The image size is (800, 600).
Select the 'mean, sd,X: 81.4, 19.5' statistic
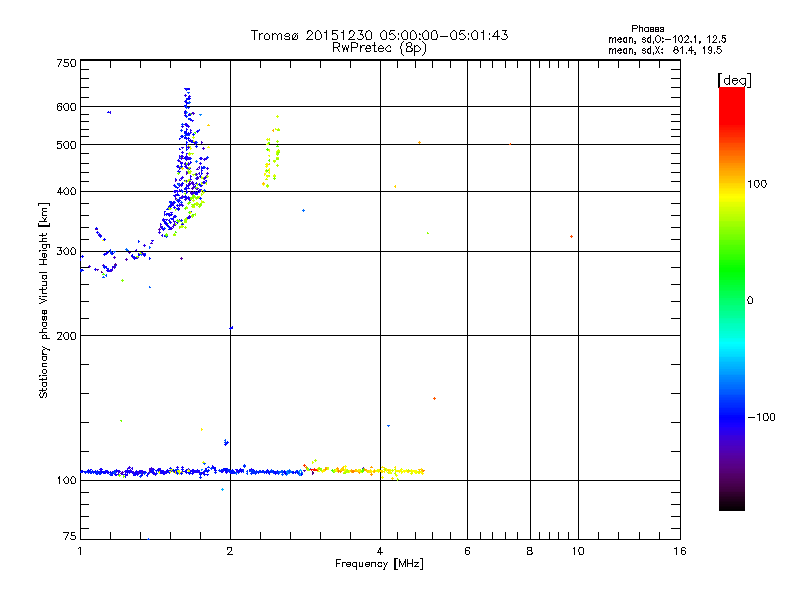665,50
